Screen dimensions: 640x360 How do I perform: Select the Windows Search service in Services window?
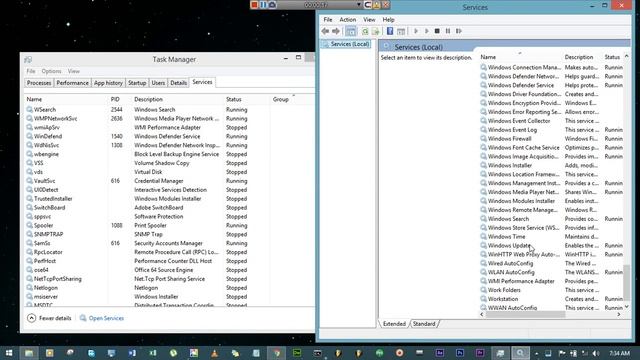point(551,219)
